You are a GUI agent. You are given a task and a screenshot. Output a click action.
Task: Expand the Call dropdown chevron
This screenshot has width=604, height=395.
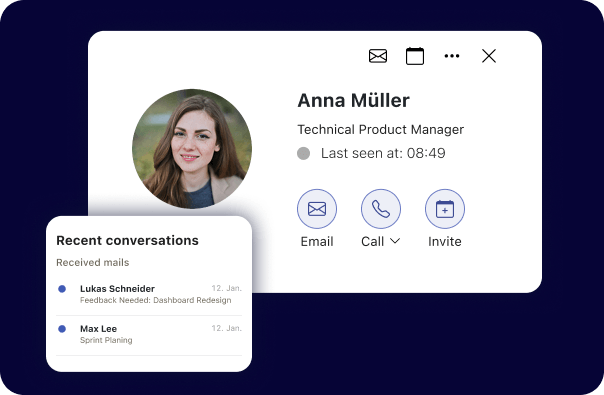pyautogui.click(x=395, y=241)
